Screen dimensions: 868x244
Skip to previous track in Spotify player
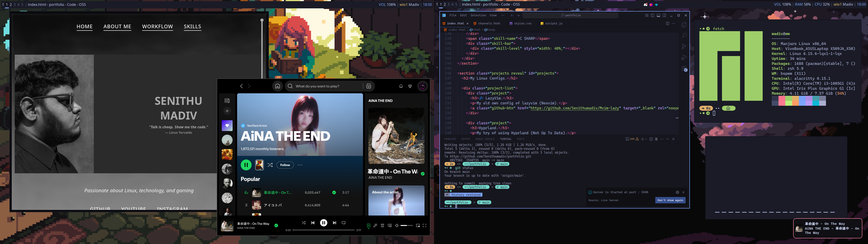click(313, 223)
